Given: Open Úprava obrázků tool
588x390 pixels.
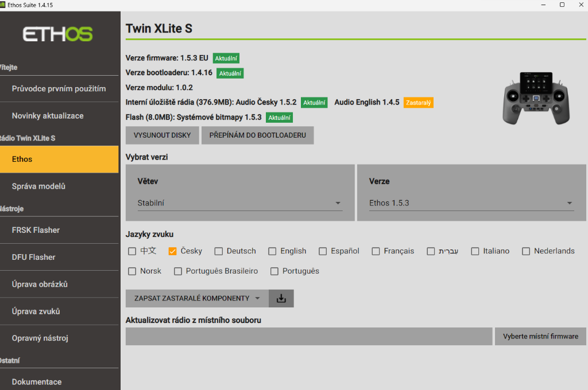Looking at the screenshot, I should 40,284.
